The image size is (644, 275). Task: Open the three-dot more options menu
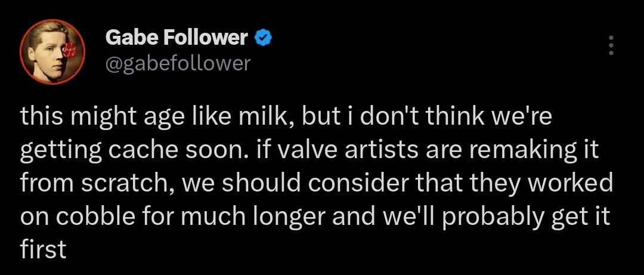tap(610, 45)
